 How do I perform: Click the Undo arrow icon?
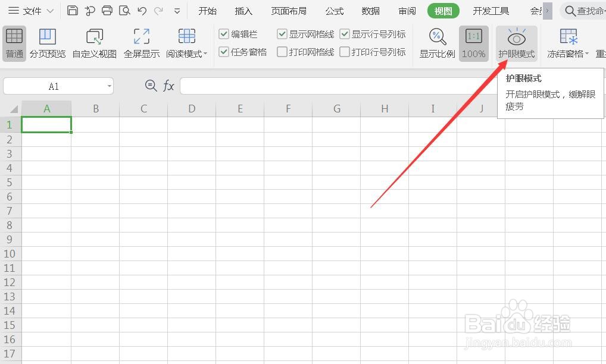click(x=142, y=10)
